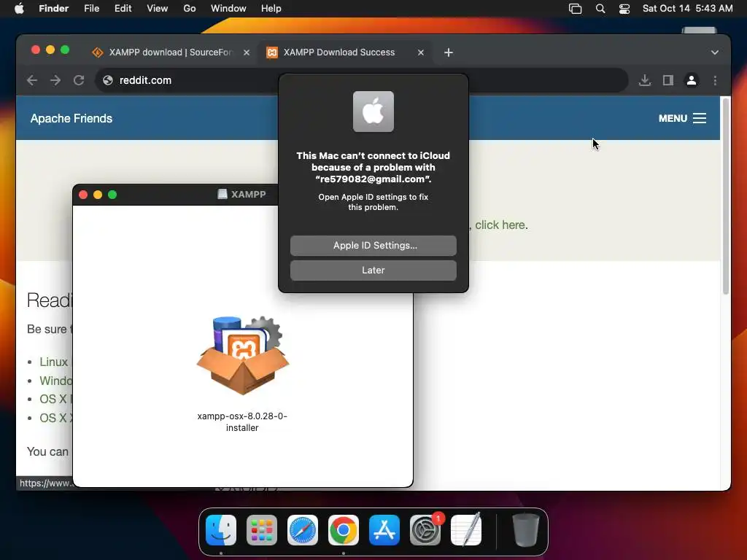Close the XAMPP download SourceForge tab
The width and height of the screenshot is (747, 560).
[247, 52]
